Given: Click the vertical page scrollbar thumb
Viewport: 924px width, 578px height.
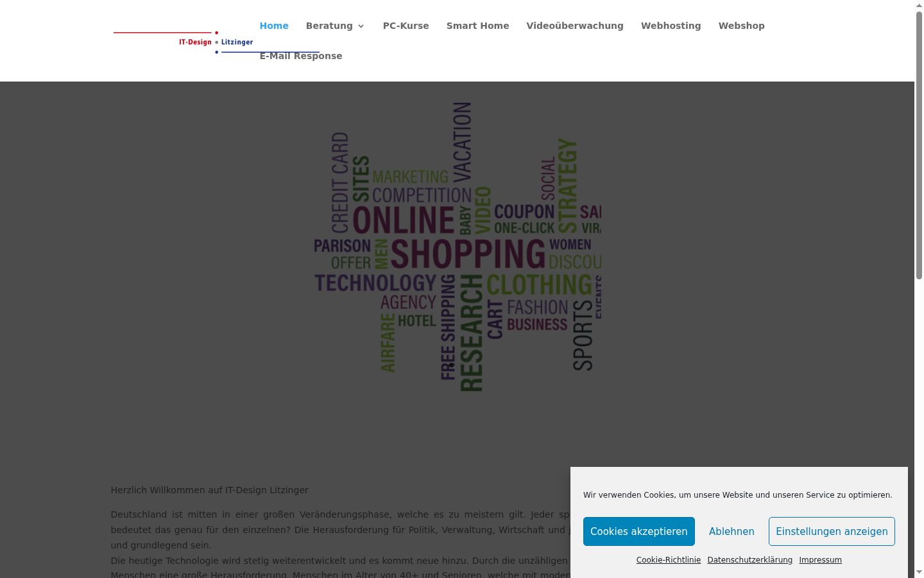Looking at the screenshot, I should pyautogui.click(x=919, y=144).
